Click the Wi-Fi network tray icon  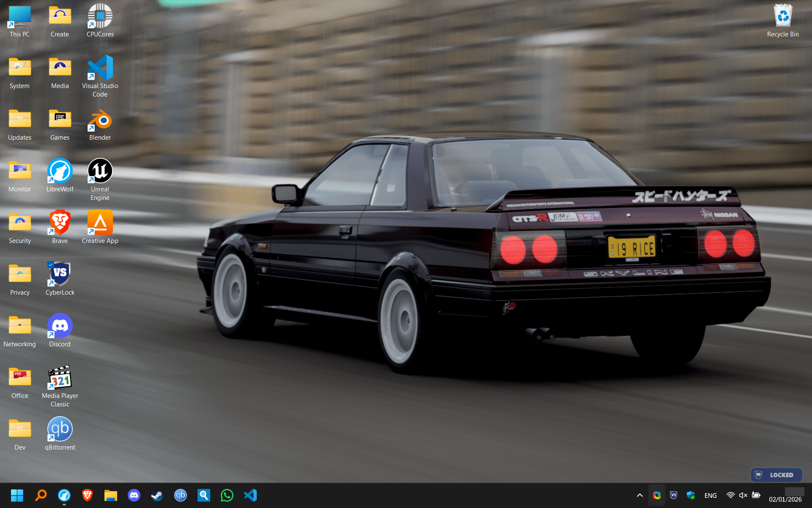730,495
